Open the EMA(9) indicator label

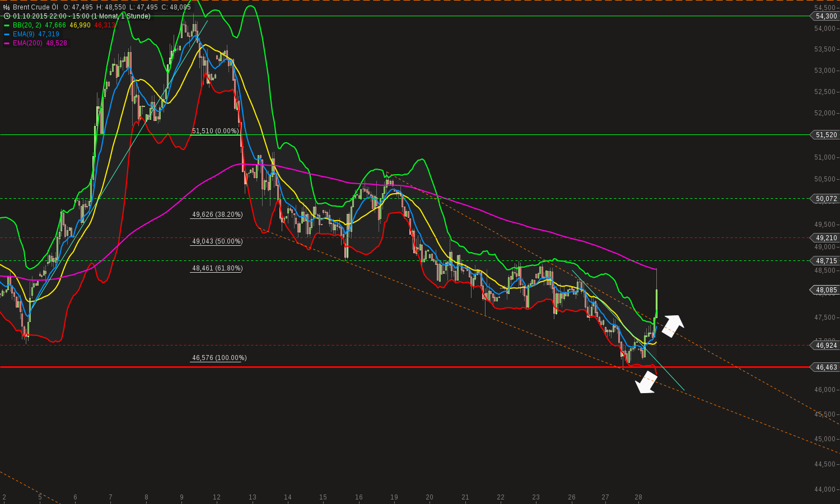tap(24, 34)
